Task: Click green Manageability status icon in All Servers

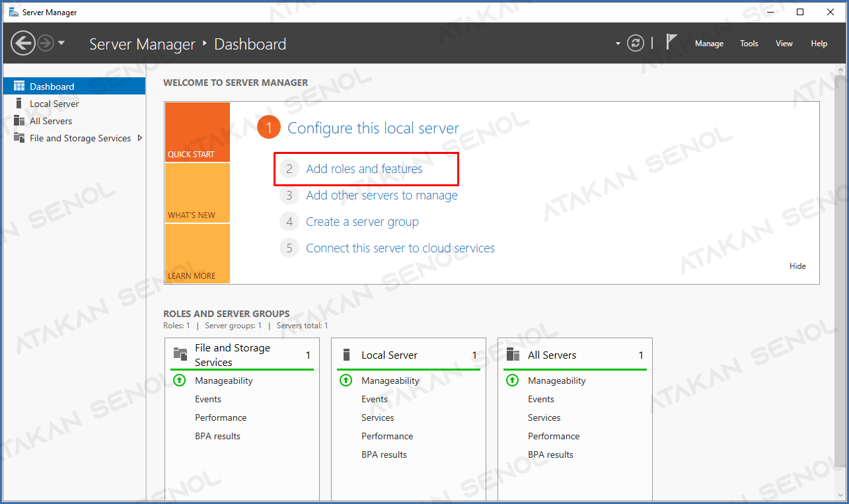Action: click(512, 380)
